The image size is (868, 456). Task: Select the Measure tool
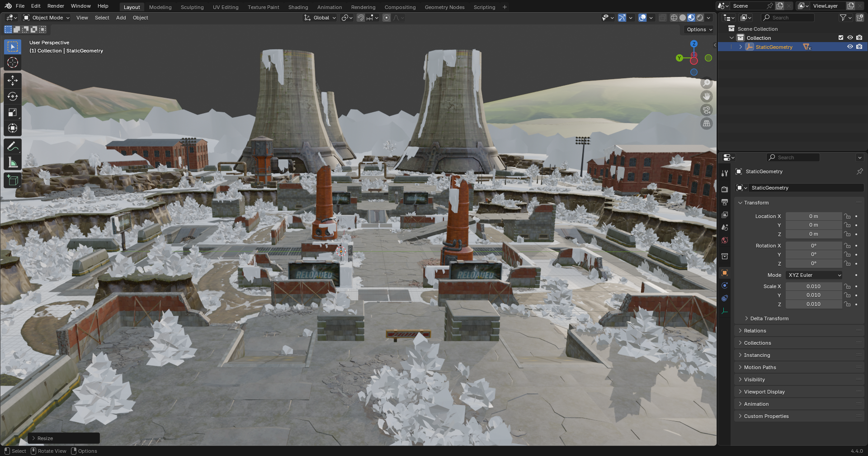13,162
